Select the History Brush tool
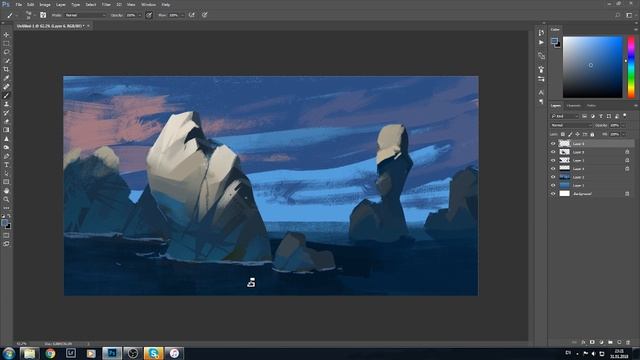Screen dimensions: 640x360 6,113
